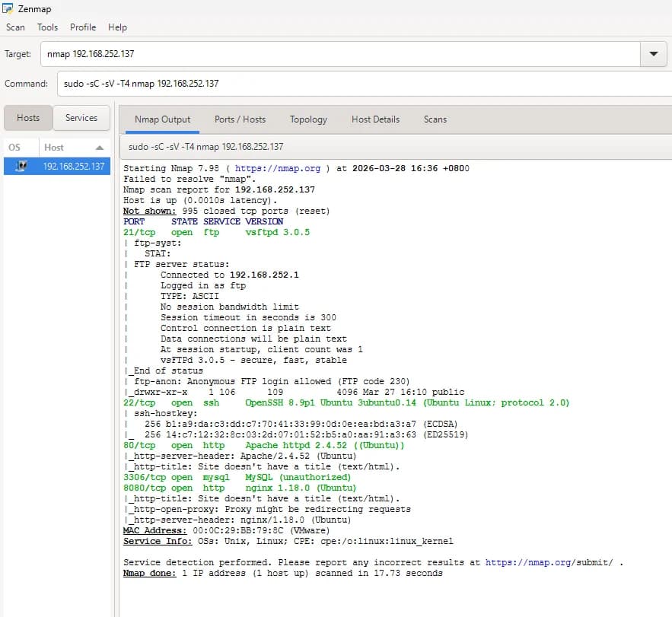Click into the Command input field
The height and width of the screenshot is (617, 672).
tap(365, 84)
